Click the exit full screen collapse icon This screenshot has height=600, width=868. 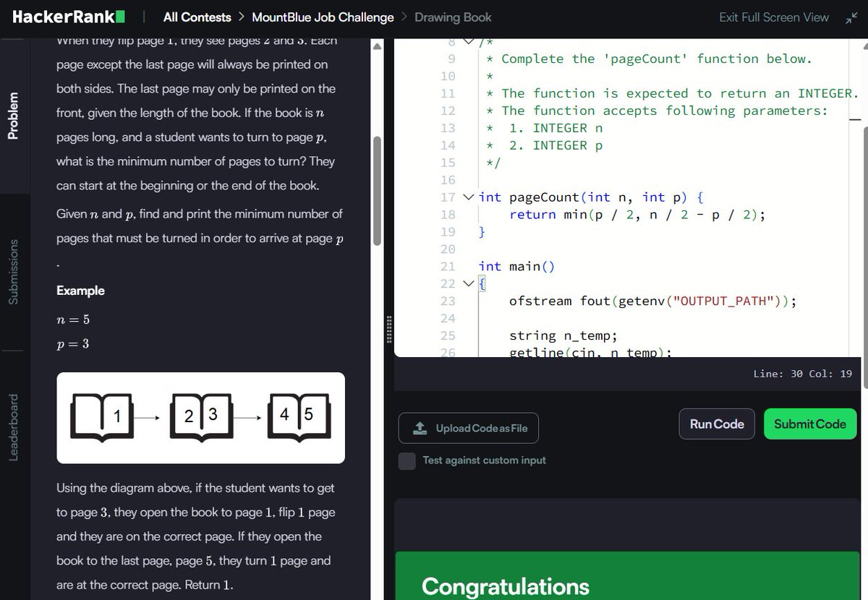tap(851, 17)
